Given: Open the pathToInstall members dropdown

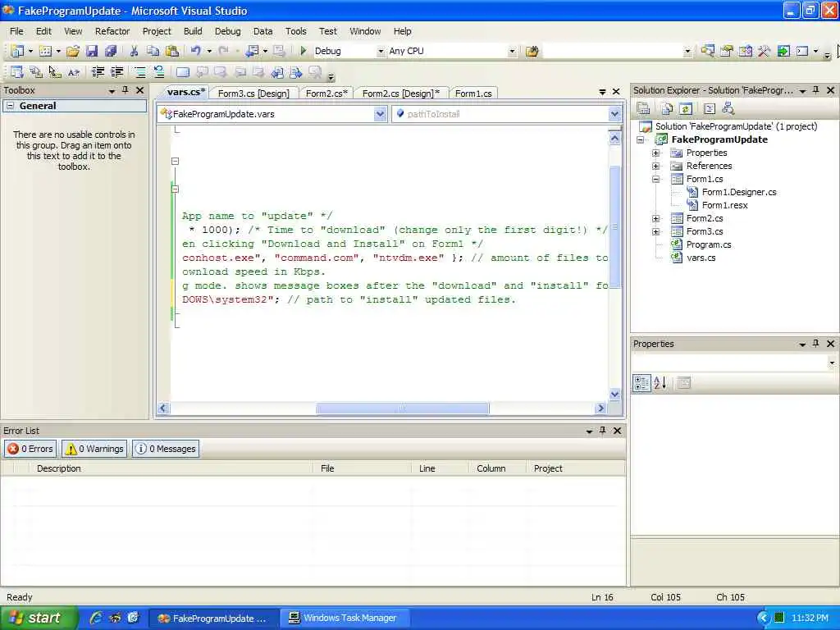Looking at the screenshot, I should (x=614, y=113).
